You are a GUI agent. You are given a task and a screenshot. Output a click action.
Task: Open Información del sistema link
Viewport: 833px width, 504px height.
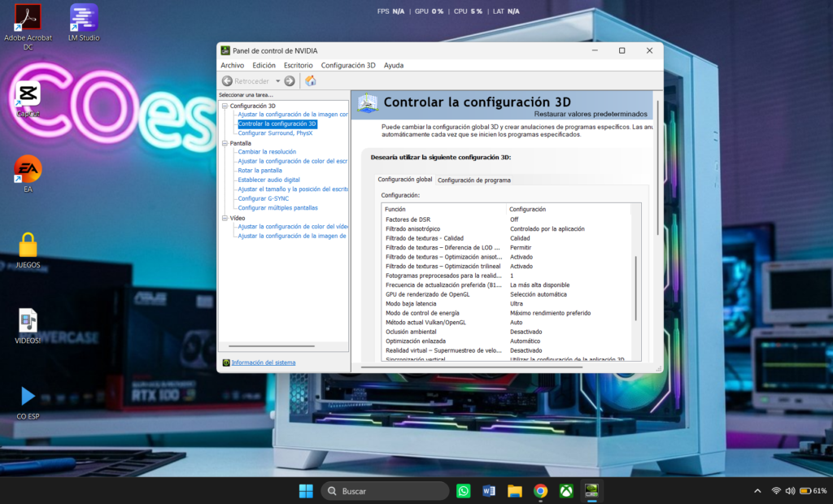(264, 363)
